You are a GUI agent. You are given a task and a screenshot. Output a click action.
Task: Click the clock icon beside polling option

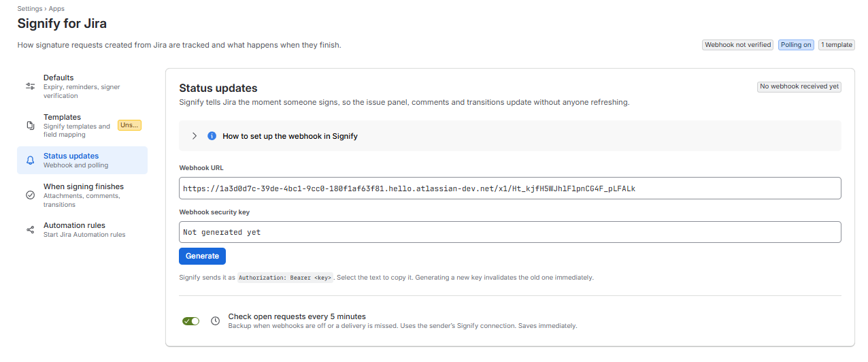tap(215, 321)
